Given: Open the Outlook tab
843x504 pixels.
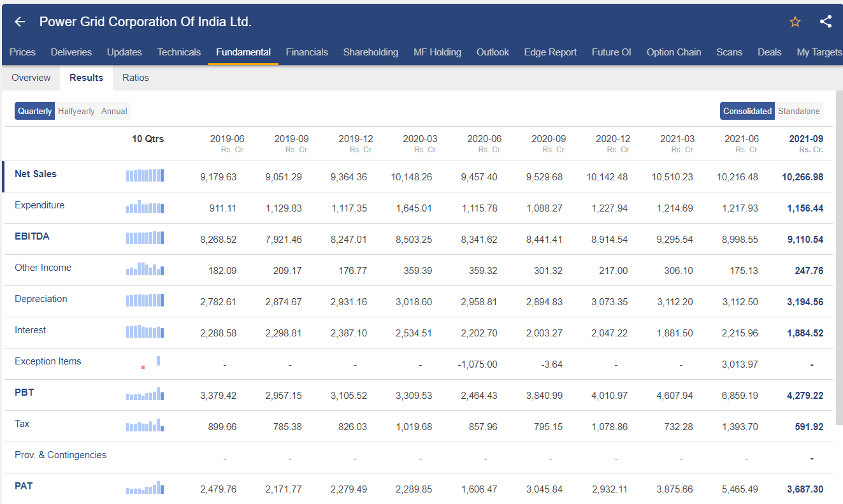Looking at the screenshot, I should click(493, 52).
